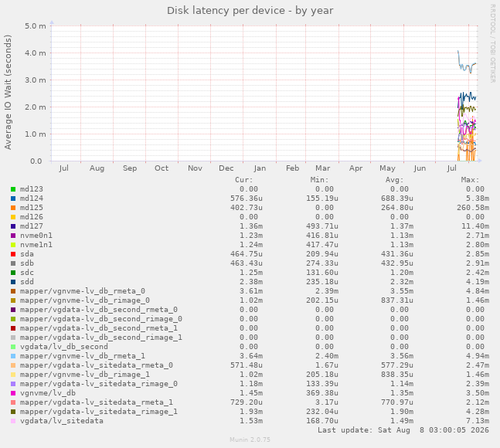Click the navy sdd legend swatch

pyautogui.click(x=13, y=282)
